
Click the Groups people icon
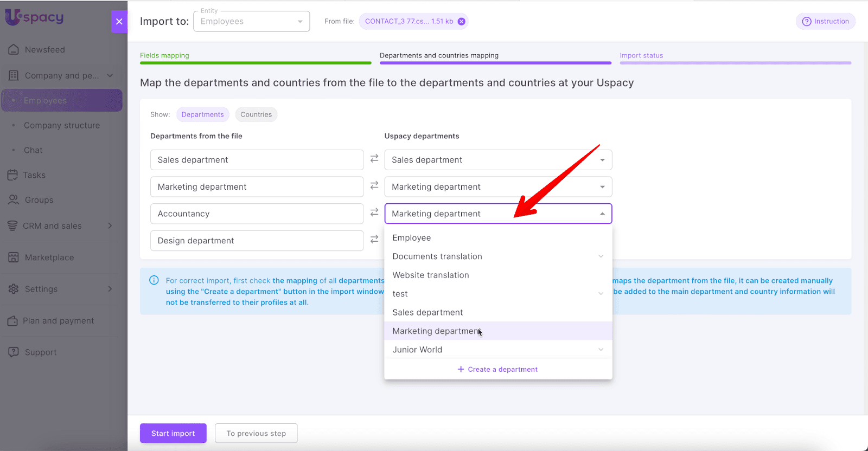coord(14,200)
